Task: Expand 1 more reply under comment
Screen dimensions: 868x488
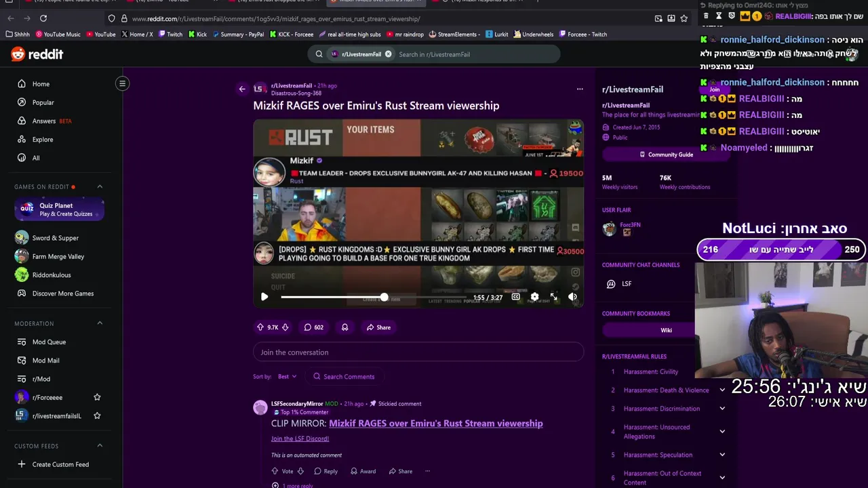Action: pos(292,485)
